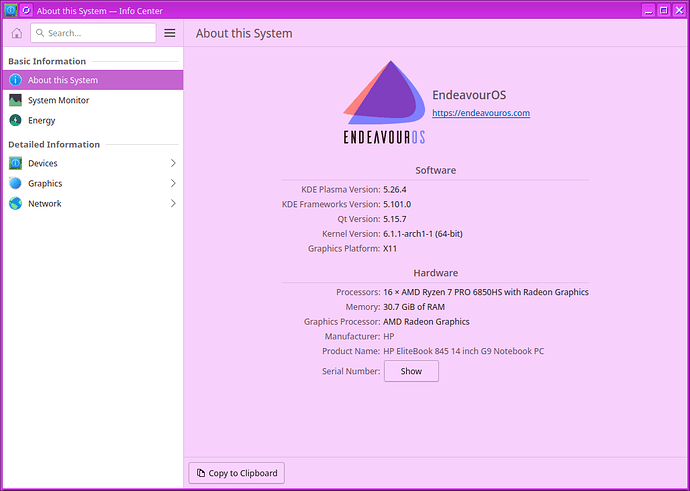Minimize the Info Center window
The height and width of the screenshot is (491, 690).
(x=648, y=11)
